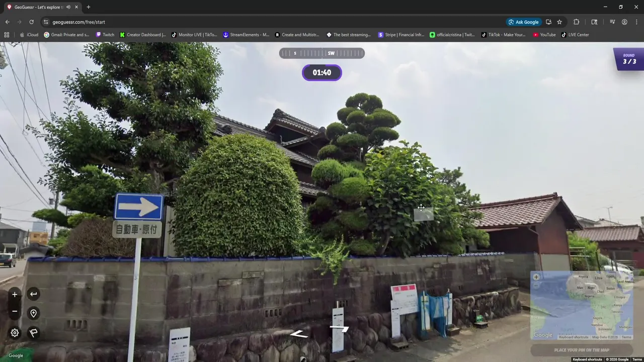Go back in browser history
Screen dimensions: 644x362
(x=7, y=22)
